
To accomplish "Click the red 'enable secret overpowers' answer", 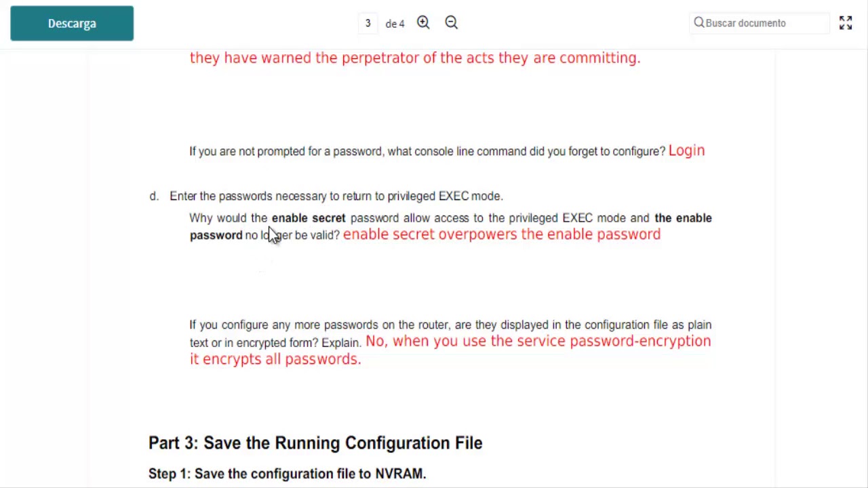I will click(x=501, y=235).
